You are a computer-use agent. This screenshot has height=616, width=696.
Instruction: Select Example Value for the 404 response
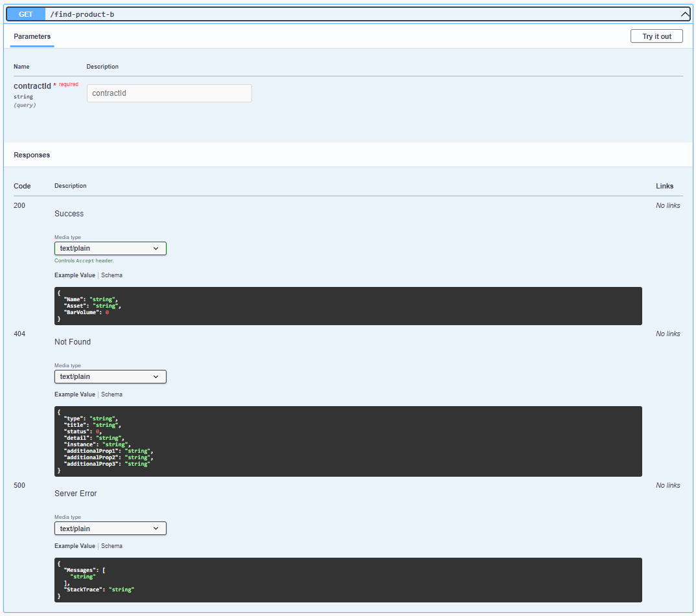(x=75, y=394)
